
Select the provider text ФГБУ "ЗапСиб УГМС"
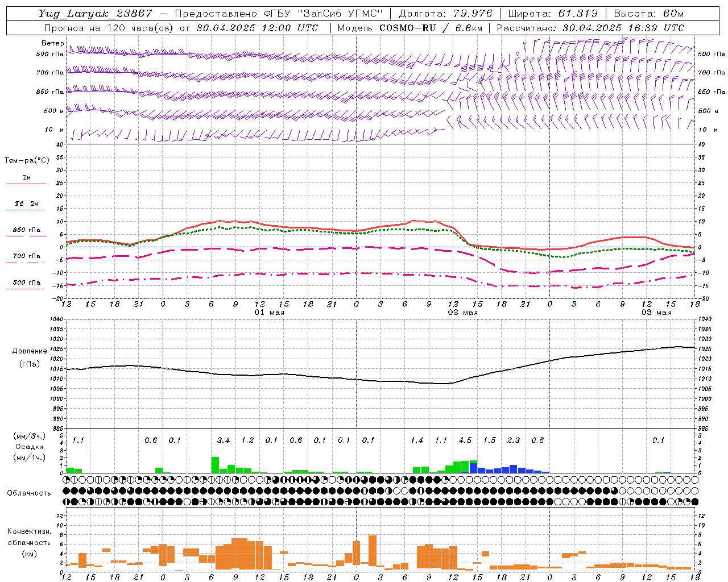tap(324, 14)
